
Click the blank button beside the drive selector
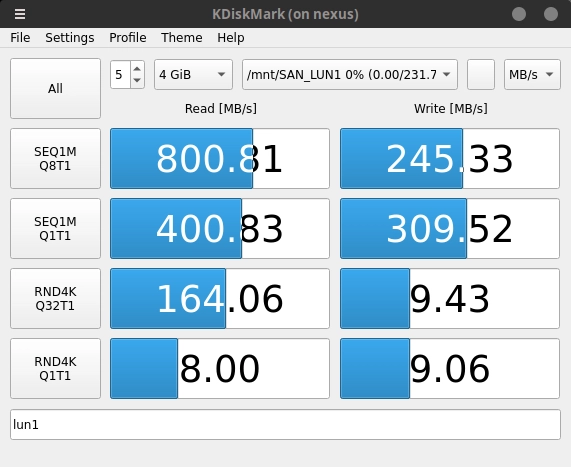tap(481, 75)
